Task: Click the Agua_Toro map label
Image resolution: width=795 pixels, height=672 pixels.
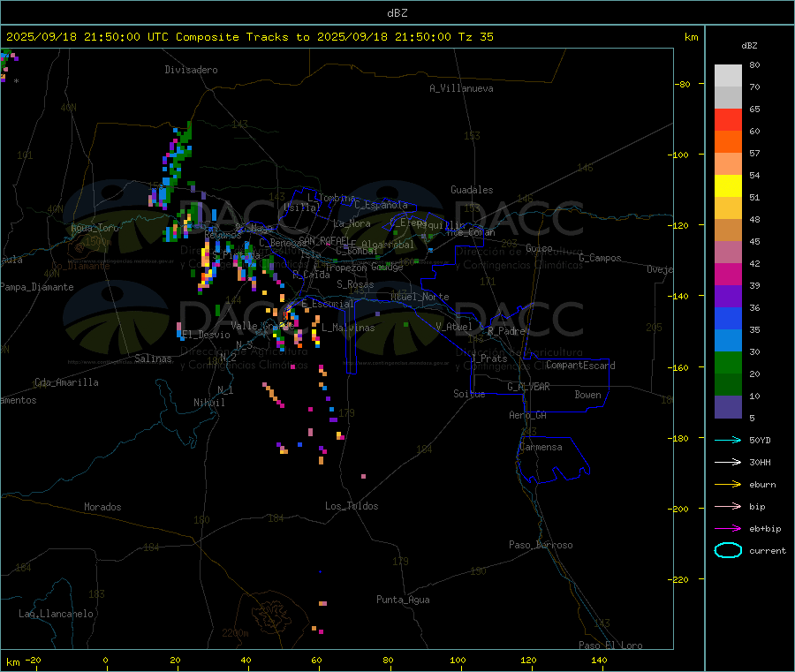Action: click(x=95, y=228)
